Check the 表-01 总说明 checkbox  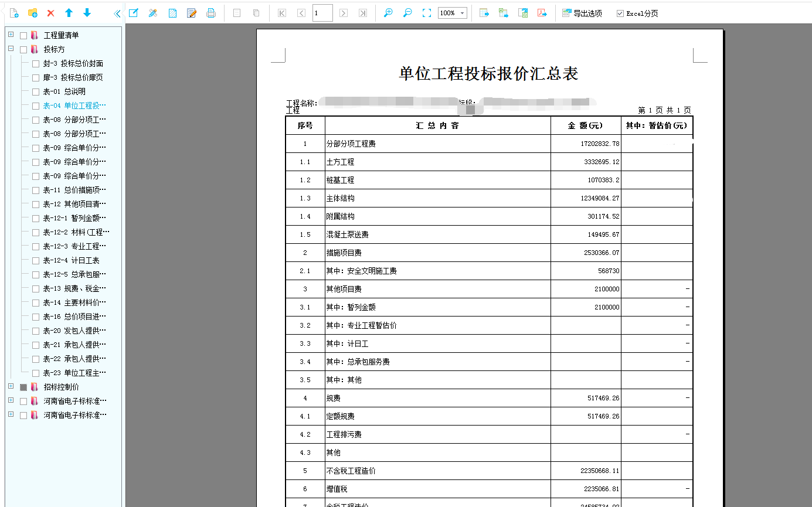(36, 91)
